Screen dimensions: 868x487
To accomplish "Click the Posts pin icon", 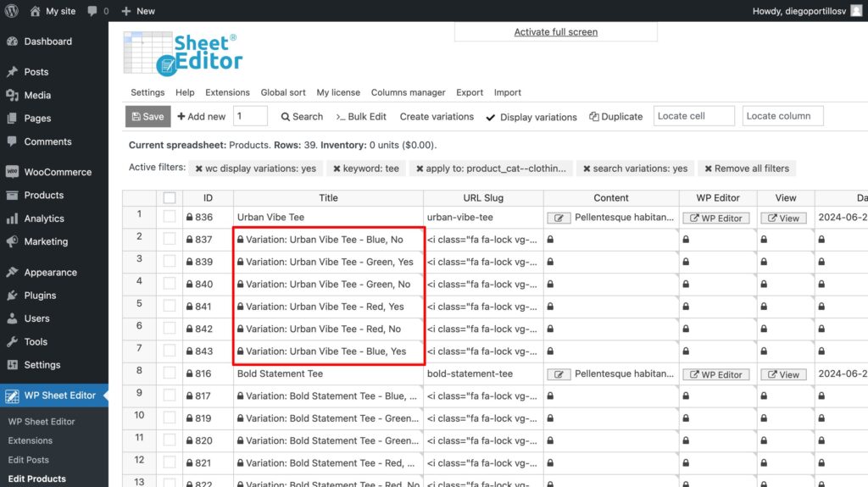I will [12, 72].
